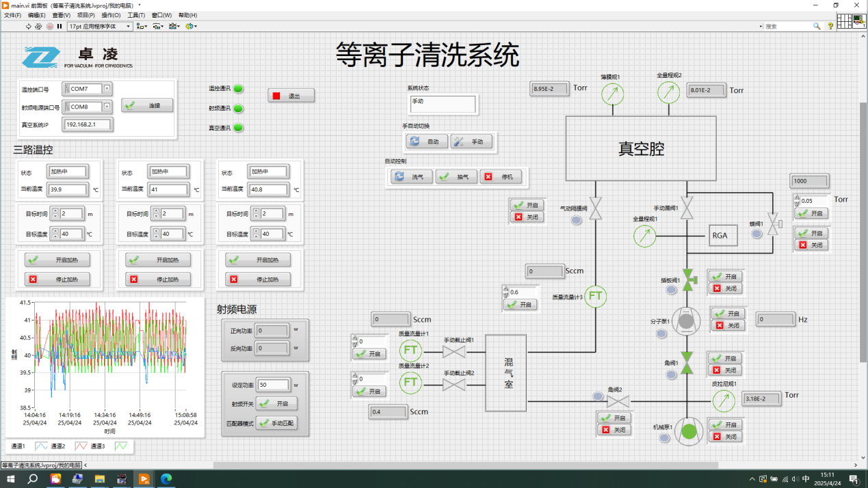This screenshot has height=488, width=868.
Task: Open the 17pt 应用程序字体 font dropdown
Action: [127, 26]
